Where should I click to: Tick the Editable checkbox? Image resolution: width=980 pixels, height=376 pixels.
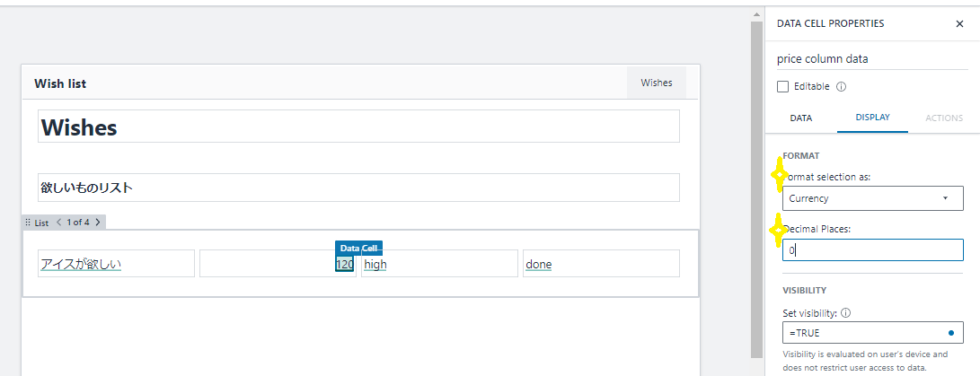782,87
